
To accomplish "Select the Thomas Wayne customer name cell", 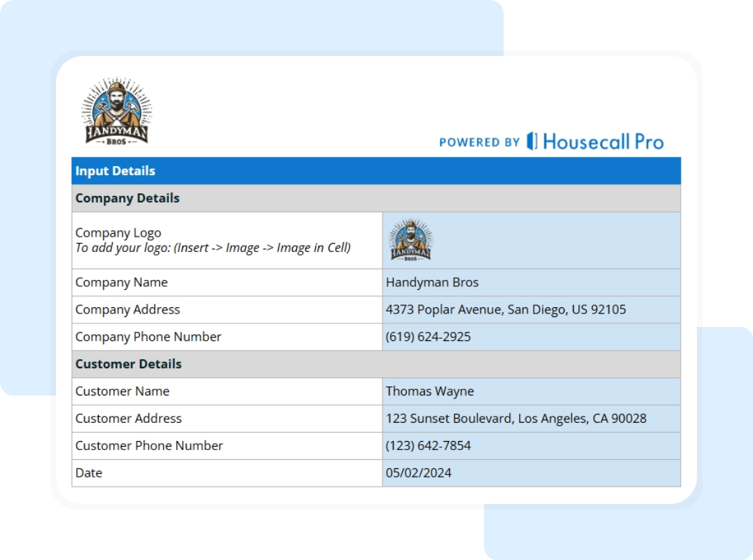I will (x=531, y=391).
